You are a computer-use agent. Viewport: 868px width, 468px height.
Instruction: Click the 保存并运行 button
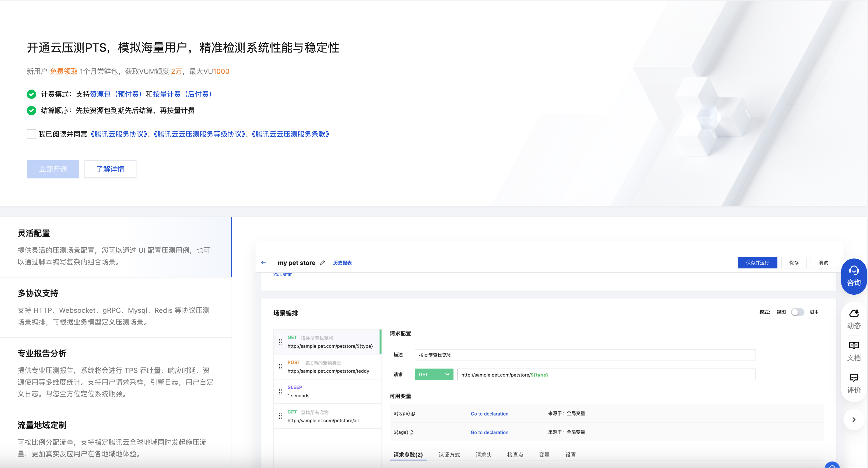[x=757, y=263]
